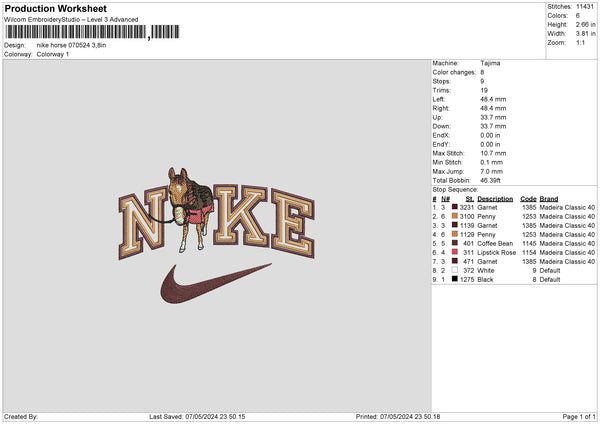Click the White color swatch in row 8
The height and width of the screenshot is (424, 600).
[455, 270]
